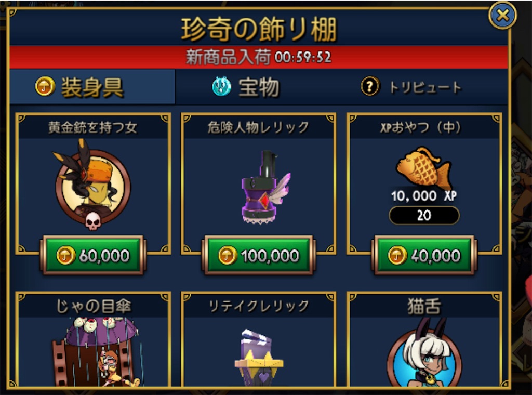532x395 pixels.
Task: Select the じゃの目傘 umbrella card image
Action: pyautogui.click(x=96, y=351)
